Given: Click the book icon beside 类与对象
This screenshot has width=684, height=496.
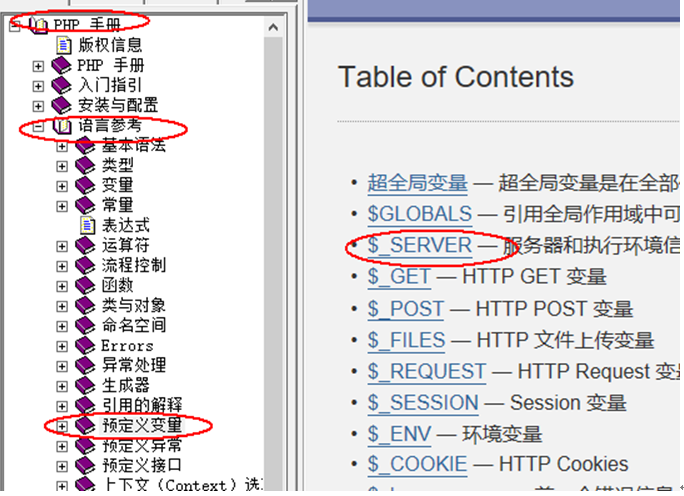Looking at the screenshot, I should click(85, 306).
